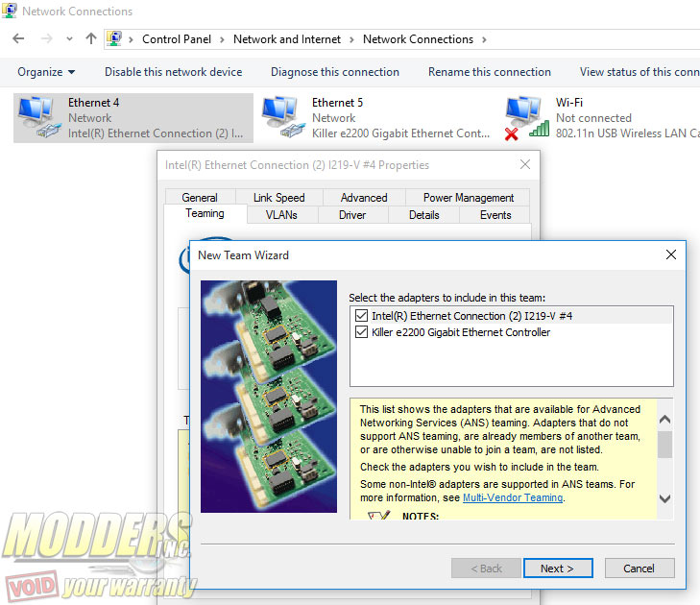This screenshot has width=700, height=605.
Task: Open the VLANs tab
Action: (x=281, y=215)
